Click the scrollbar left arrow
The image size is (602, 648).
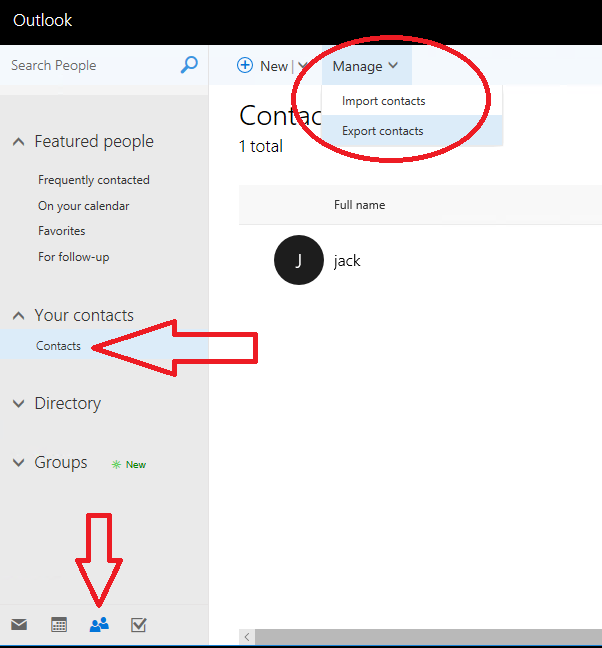click(247, 637)
